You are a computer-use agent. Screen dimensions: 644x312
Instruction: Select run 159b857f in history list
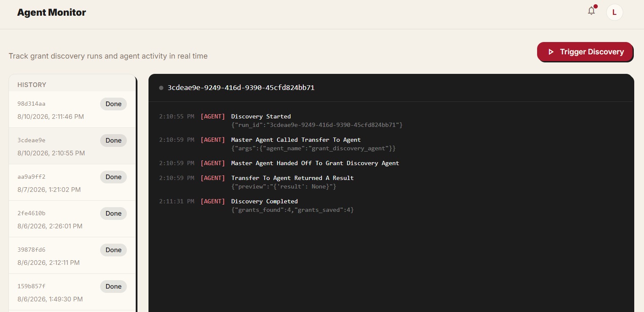[72, 292]
